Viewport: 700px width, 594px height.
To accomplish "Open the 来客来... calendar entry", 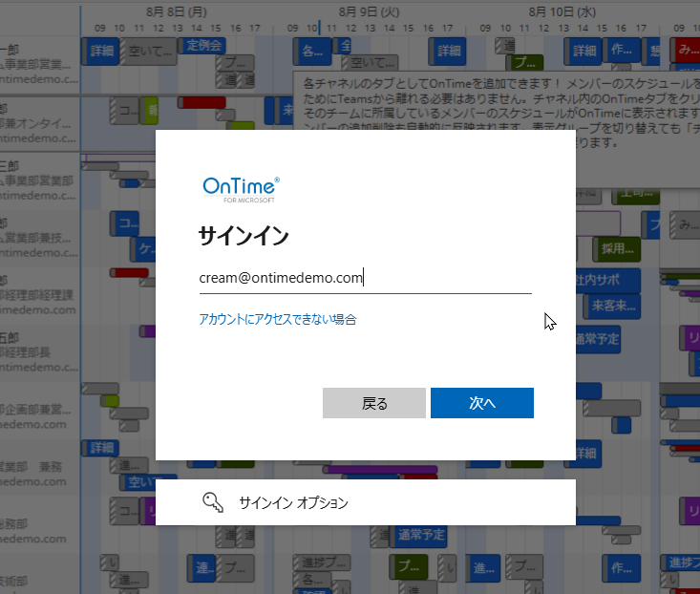I will [x=612, y=307].
